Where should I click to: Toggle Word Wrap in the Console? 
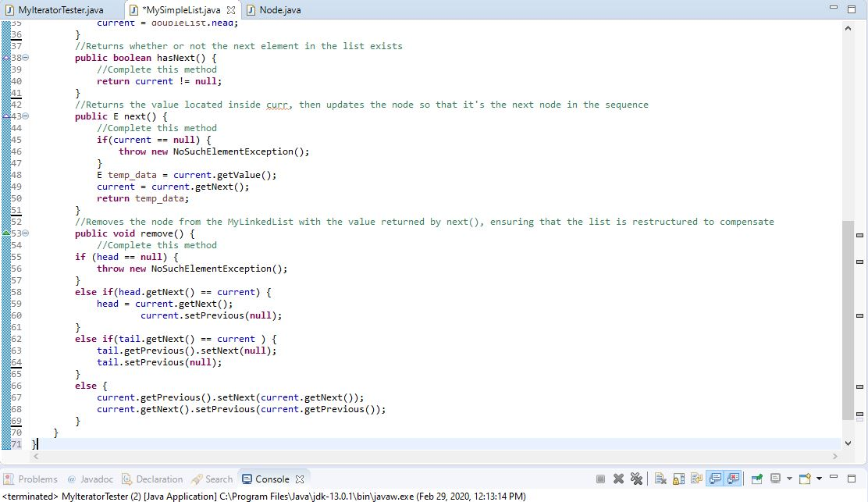coord(696,479)
